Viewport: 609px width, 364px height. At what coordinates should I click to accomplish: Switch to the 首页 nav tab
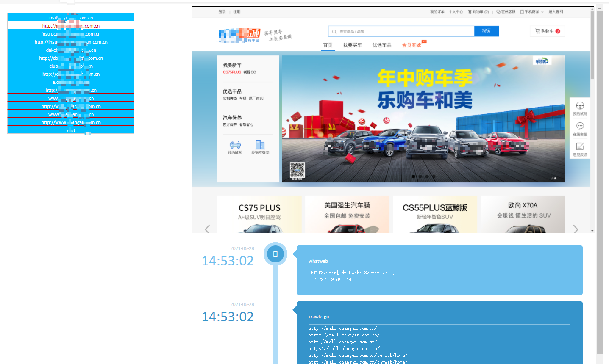[x=328, y=45]
